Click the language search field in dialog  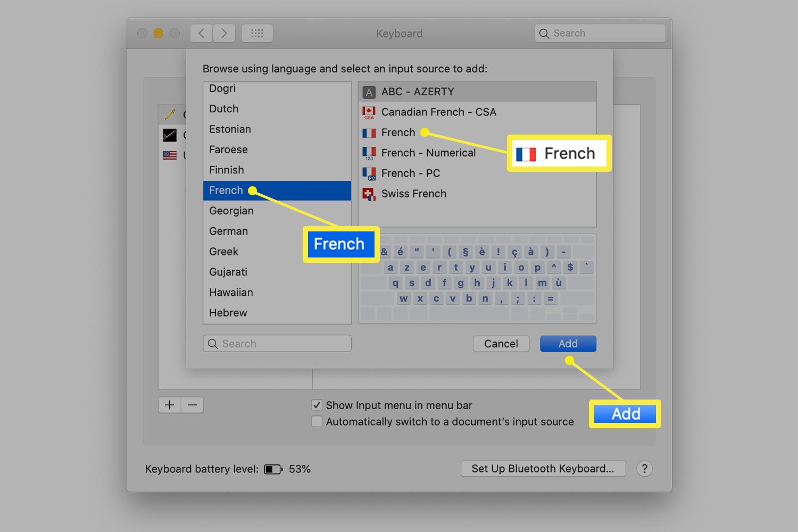click(277, 344)
